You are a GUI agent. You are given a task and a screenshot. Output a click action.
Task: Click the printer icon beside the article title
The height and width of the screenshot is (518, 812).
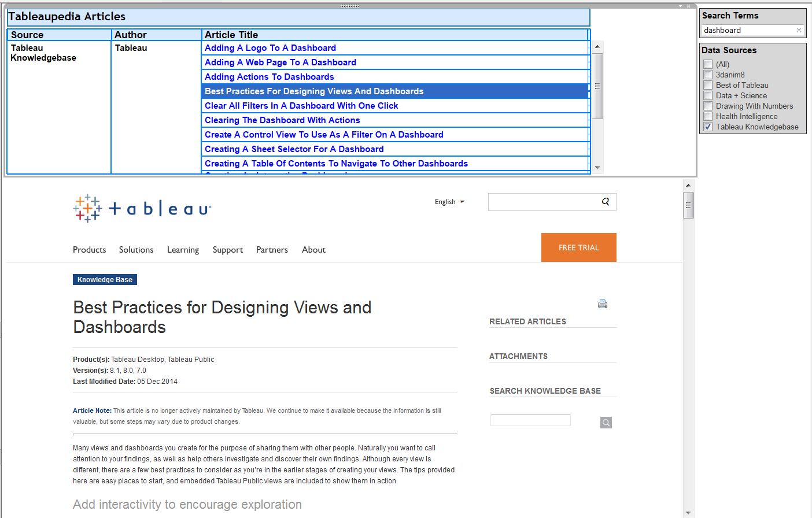[x=603, y=304]
